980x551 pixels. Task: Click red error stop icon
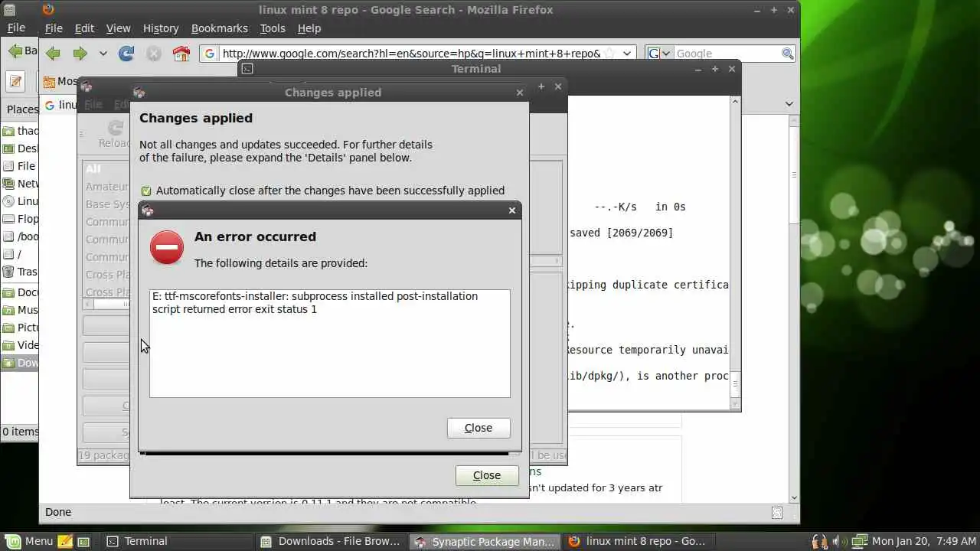pyautogui.click(x=167, y=248)
